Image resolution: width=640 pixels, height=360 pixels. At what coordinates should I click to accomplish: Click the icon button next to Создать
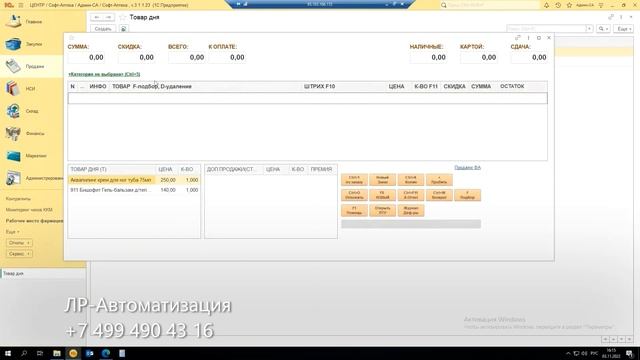(x=124, y=29)
